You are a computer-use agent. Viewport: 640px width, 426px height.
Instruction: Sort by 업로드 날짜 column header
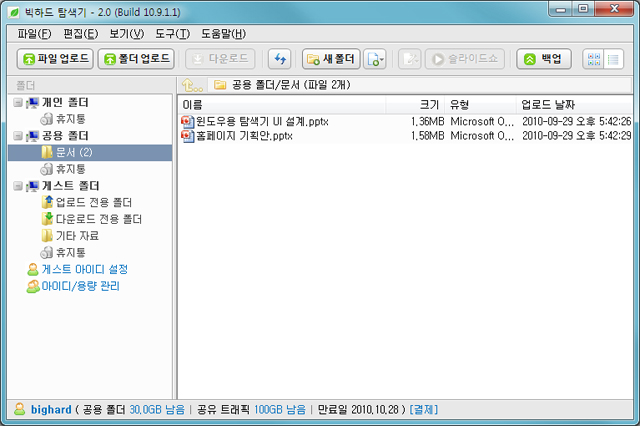point(575,105)
